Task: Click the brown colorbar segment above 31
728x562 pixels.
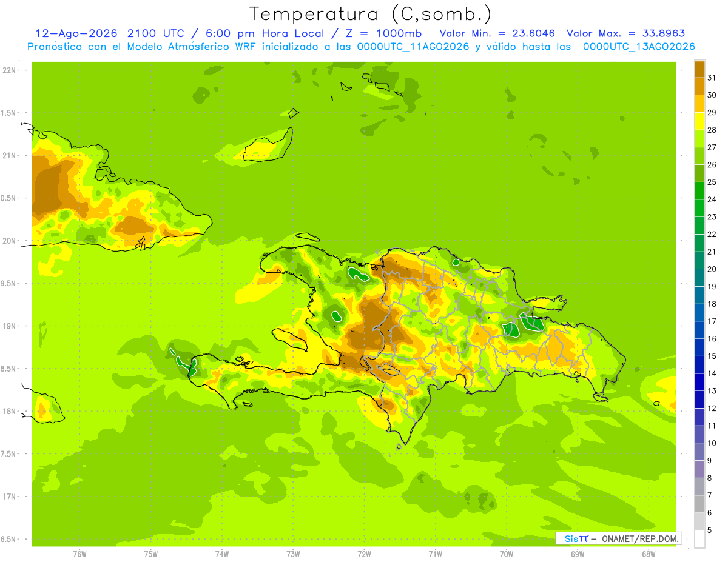Action: [699, 69]
